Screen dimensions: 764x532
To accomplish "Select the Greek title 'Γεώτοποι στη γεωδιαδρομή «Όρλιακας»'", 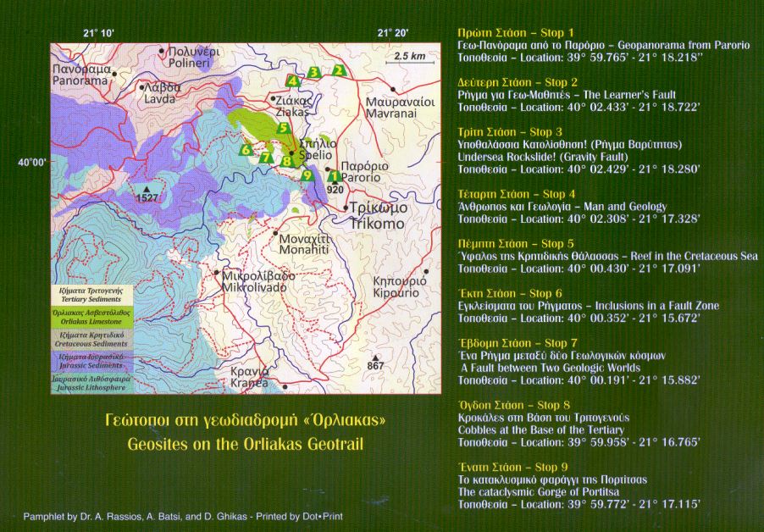I will (245, 420).
